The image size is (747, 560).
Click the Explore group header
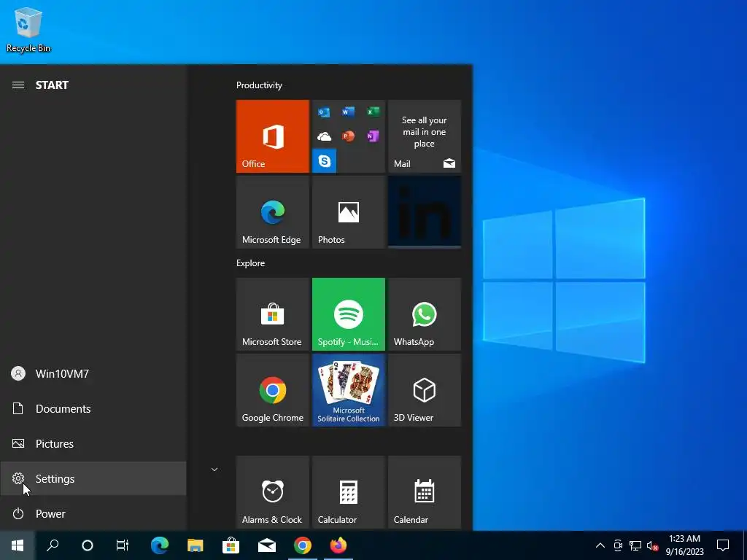[x=251, y=263]
